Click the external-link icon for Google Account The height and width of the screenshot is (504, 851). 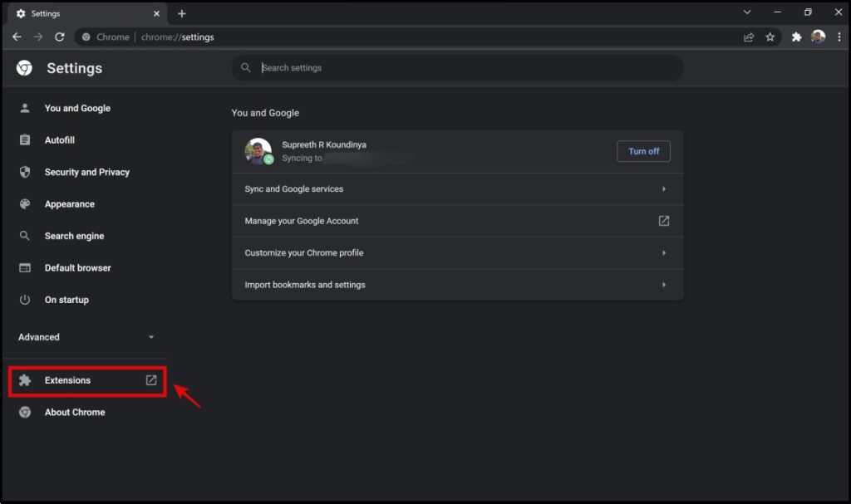point(664,221)
